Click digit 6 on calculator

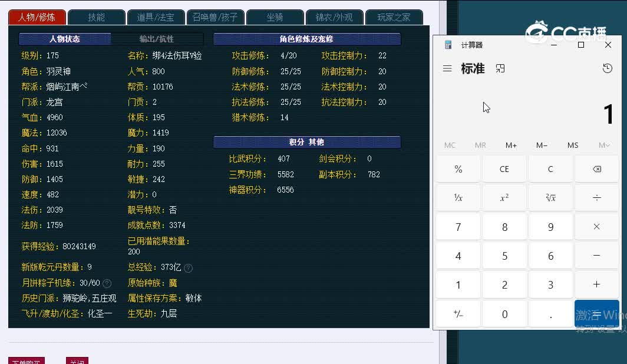point(550,256)
